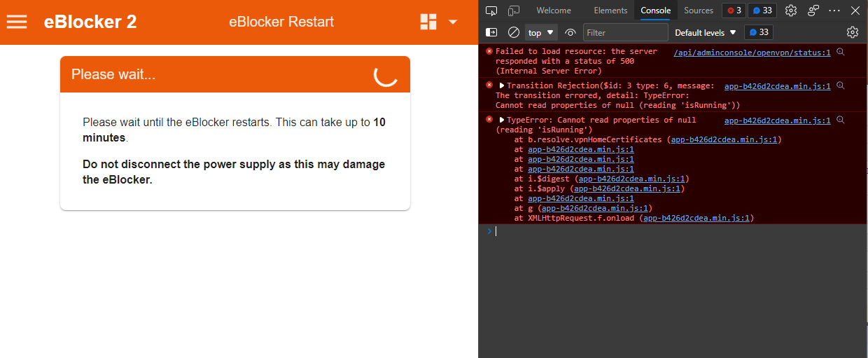Expand the Transition Rejection error message
The height and width of the screenshot is (358, 868).
coord(502,85)
